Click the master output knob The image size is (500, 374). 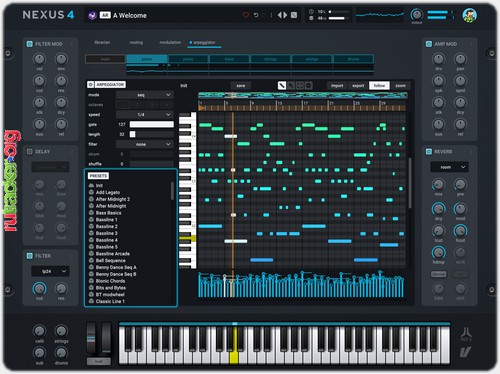point(417,14)
